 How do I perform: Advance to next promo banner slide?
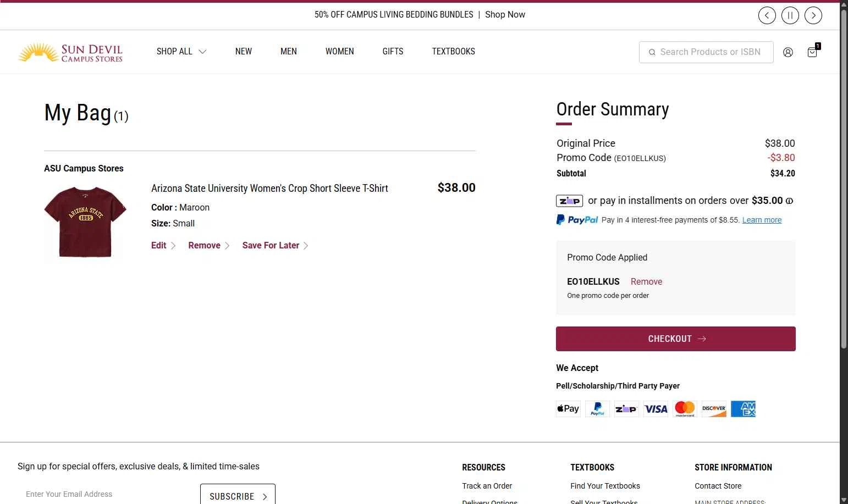click(x=813, y=15)
